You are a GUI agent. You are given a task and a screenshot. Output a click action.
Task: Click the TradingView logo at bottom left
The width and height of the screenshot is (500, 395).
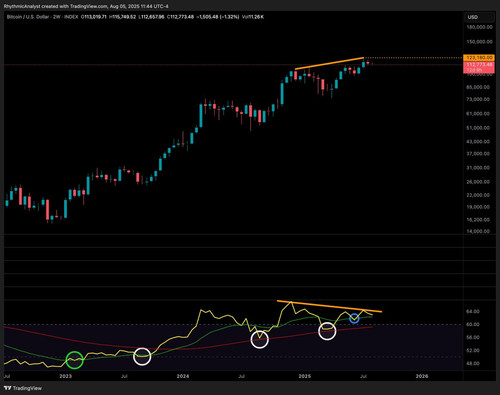pos(23,388)
